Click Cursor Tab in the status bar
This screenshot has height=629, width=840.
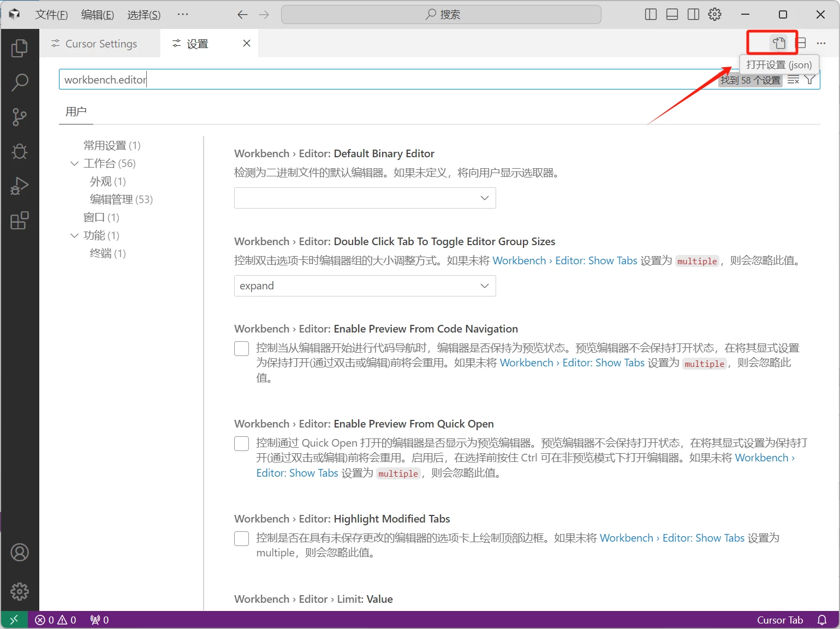tap(779, 620)
